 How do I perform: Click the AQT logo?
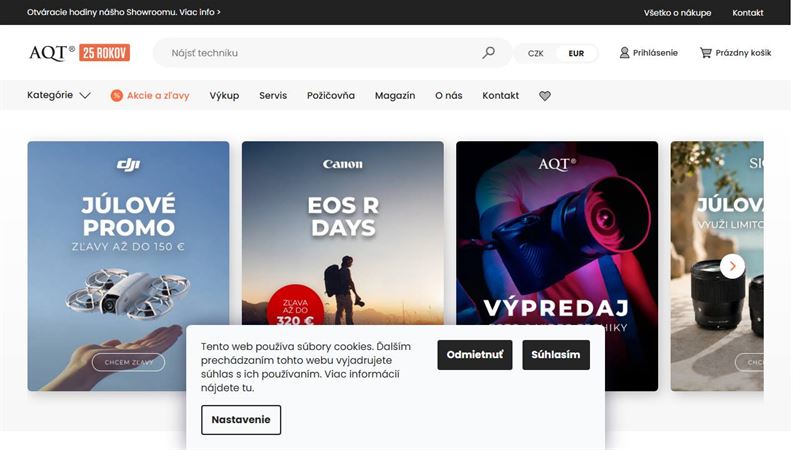52,53
